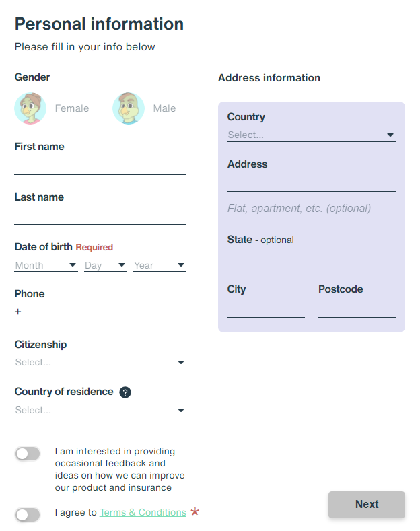Screen dimensions: 420x531
Task: Toggle agreement to Terms & Conditions
Action: coord(28,515)
